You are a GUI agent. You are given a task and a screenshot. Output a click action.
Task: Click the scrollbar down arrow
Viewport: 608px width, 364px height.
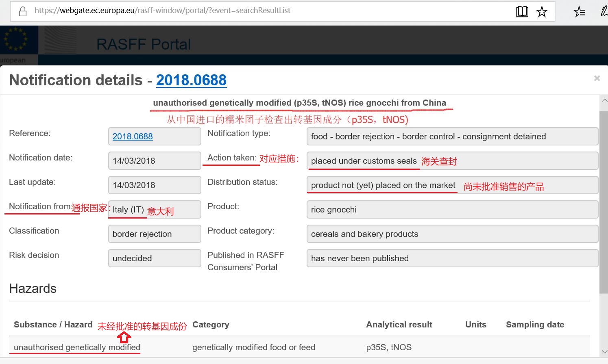tap(604, 352)
